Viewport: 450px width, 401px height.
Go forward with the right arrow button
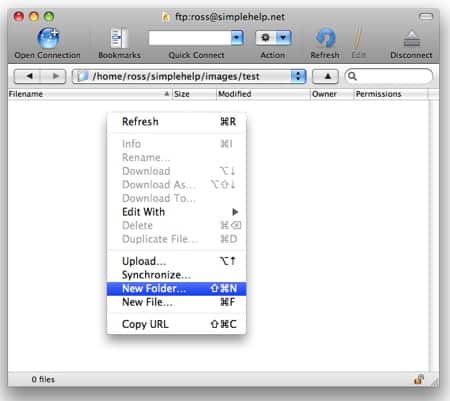54,76
